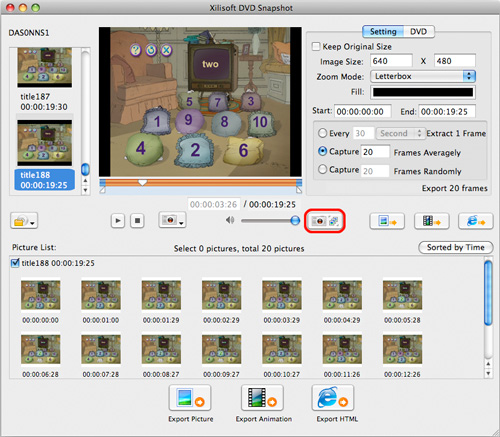Viewport: 500px width, 437px height.
Task: Click the small export HTML browser icon
Action: tap(476, 221)
